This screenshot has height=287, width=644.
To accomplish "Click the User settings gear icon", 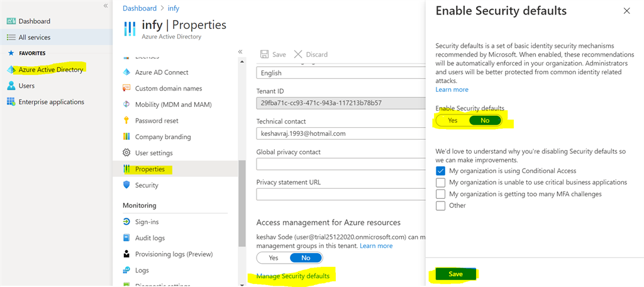I will [x=126, y=152].
